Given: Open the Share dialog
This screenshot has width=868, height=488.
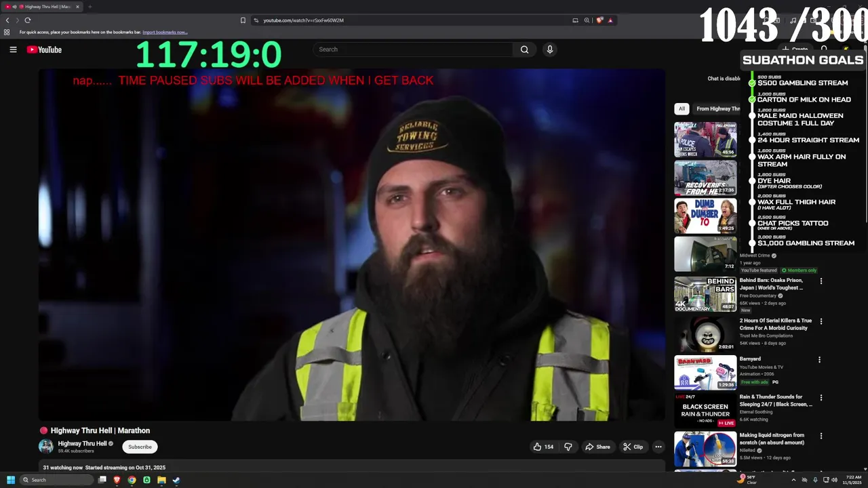Looking at the screenshot, I should pyautogui.click(x=597, y=447).
